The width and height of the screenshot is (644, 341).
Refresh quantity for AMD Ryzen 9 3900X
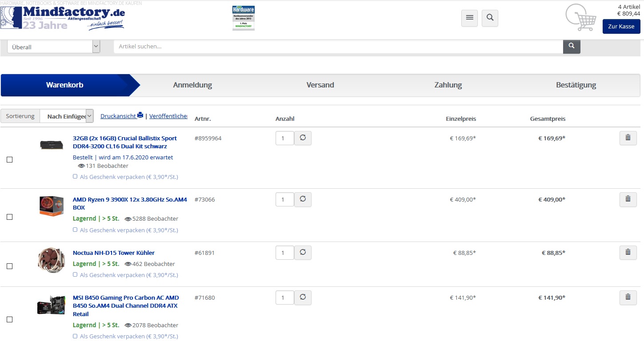[x=303, y=199]
